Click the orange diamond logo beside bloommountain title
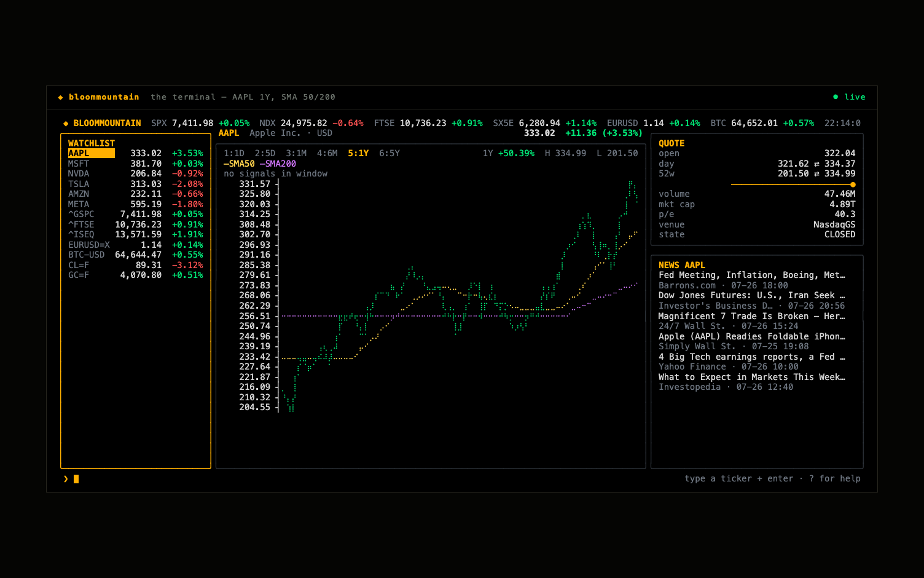This screenshot has width=924, height=578. point(60,97)
